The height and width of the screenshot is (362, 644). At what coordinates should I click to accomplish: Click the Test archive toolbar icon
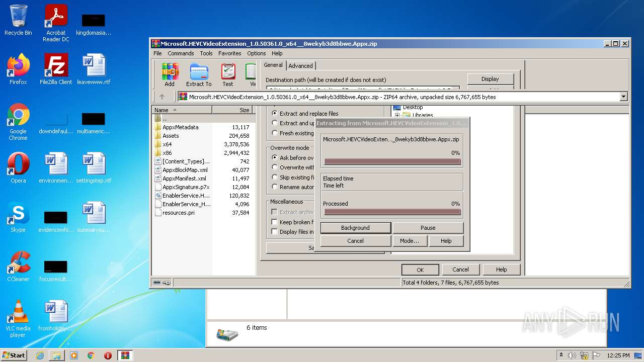tap(228, 74)
